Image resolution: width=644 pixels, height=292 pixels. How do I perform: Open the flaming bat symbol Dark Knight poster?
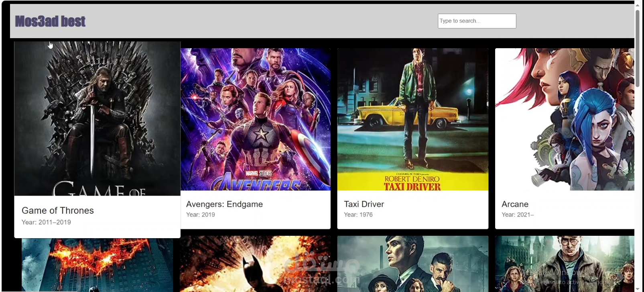tap(97, 265)
